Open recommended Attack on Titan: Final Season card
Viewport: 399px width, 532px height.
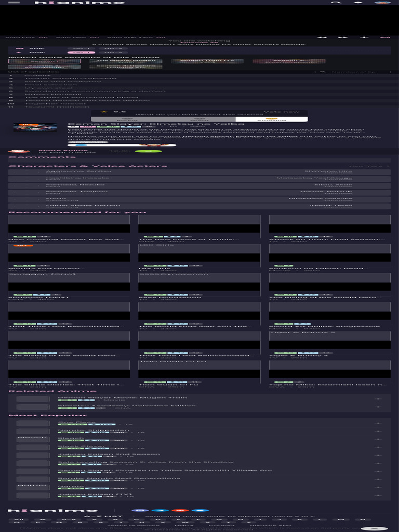pyautogui.click(x=329, y=228)
